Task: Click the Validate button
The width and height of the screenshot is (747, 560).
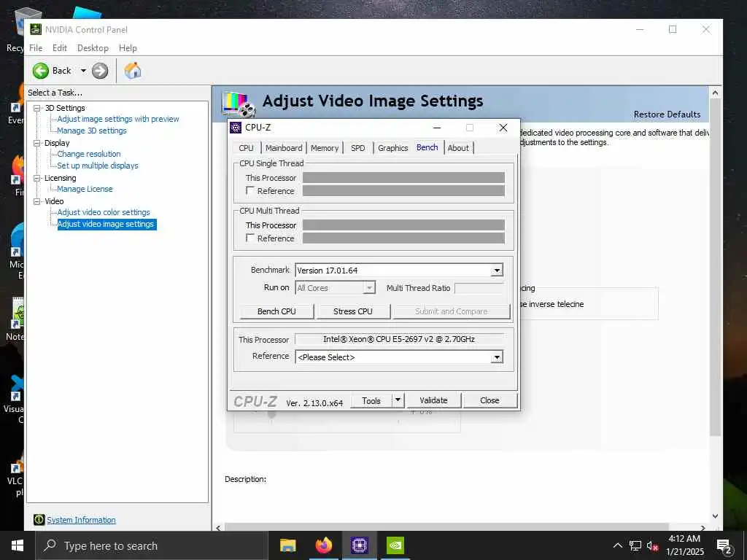Action: click(x=433, y=400)
